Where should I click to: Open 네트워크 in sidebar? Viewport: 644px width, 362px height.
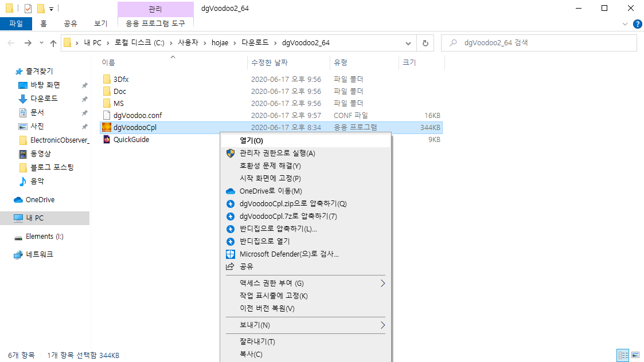point(39,254)
